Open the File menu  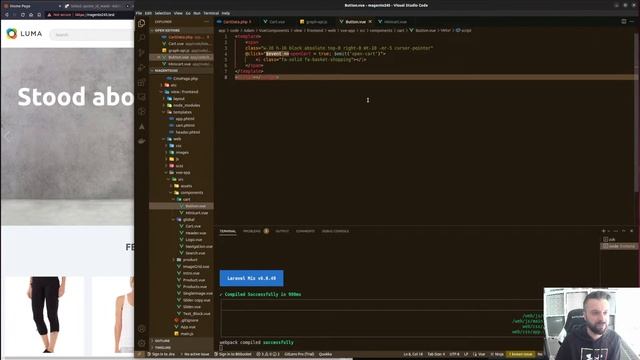click(139, 13)
